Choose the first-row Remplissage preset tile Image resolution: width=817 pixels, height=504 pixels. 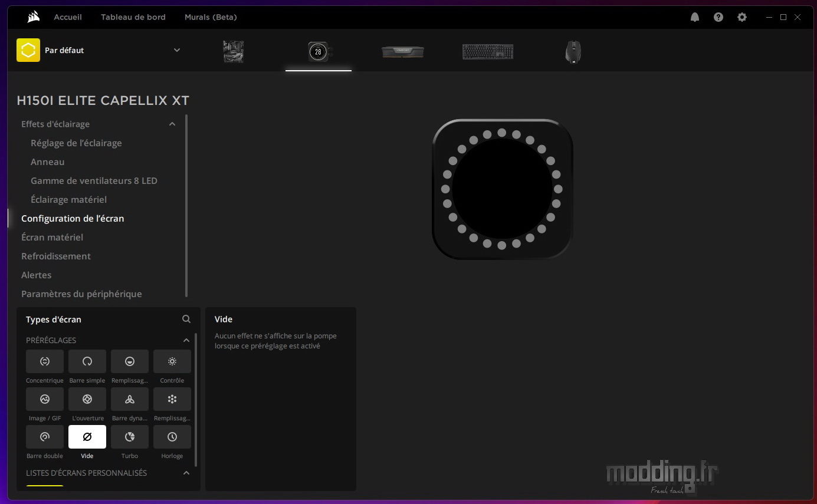pos(130,361)
